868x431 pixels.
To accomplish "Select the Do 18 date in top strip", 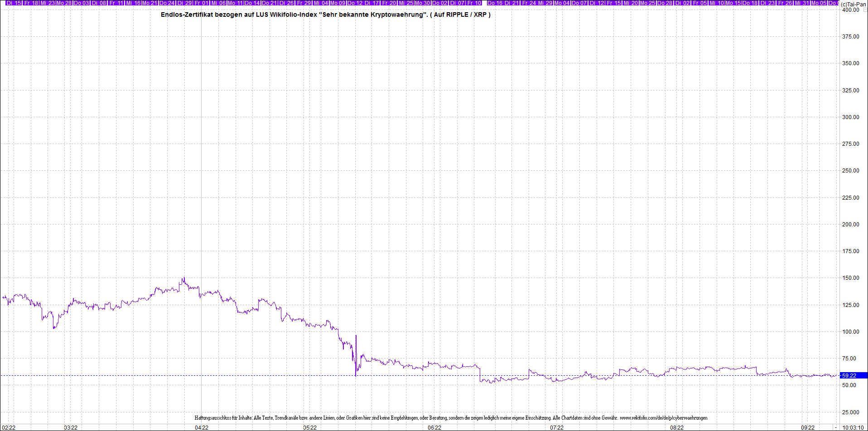I will pyautogui.click(x=750, y=3).
